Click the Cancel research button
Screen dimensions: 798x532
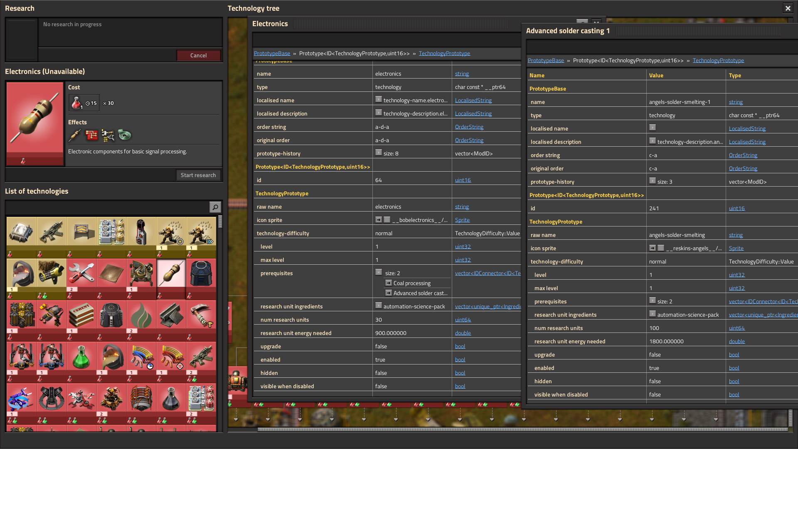pos(198,55)
